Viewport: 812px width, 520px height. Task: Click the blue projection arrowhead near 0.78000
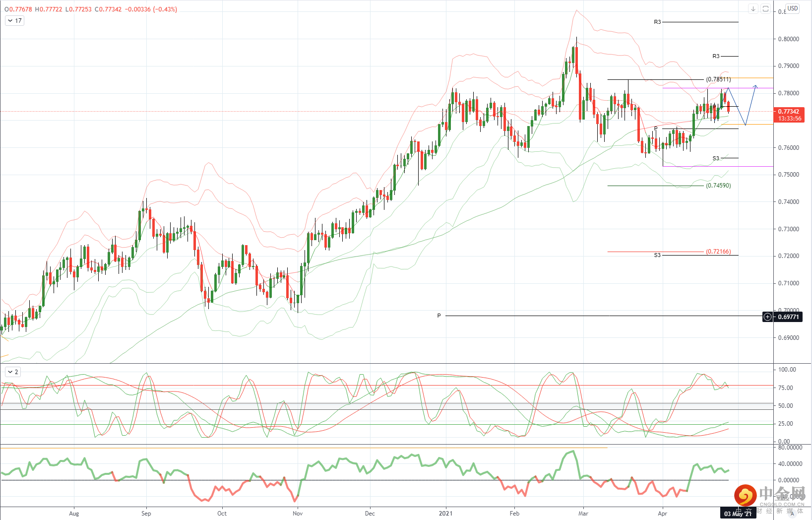tap(755, 87)
